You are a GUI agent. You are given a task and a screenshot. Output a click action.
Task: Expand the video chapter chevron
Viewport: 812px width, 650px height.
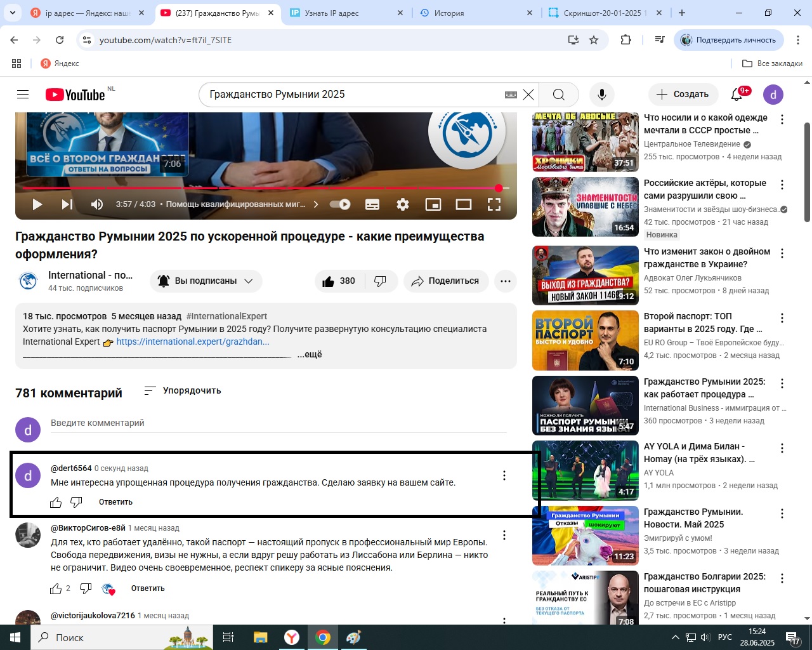[317, 204]
